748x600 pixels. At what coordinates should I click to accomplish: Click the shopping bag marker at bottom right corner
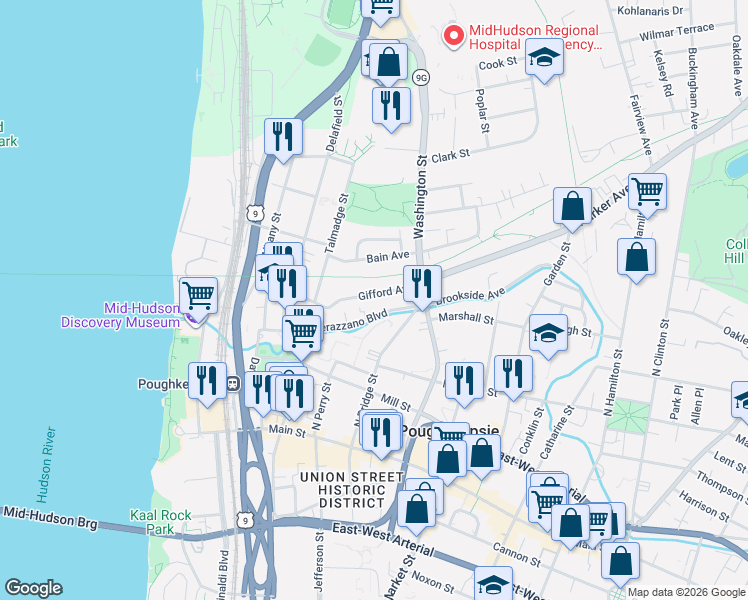pos(620,564)
